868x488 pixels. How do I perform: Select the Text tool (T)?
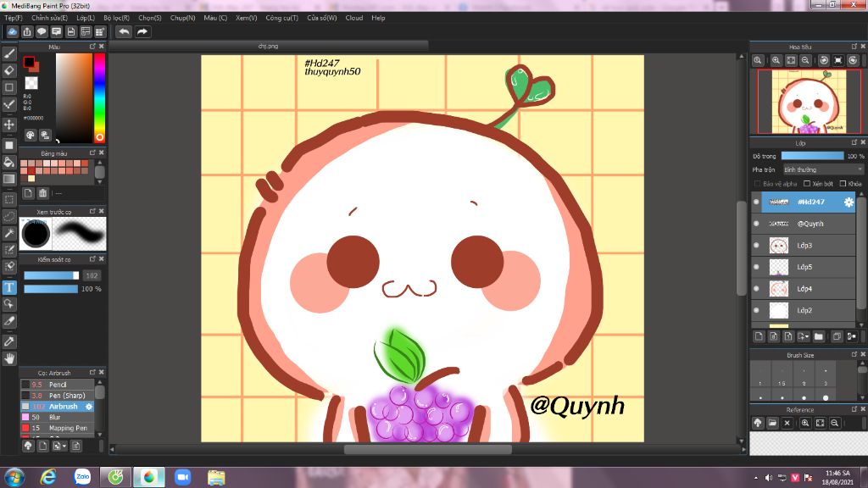(9, 287)
